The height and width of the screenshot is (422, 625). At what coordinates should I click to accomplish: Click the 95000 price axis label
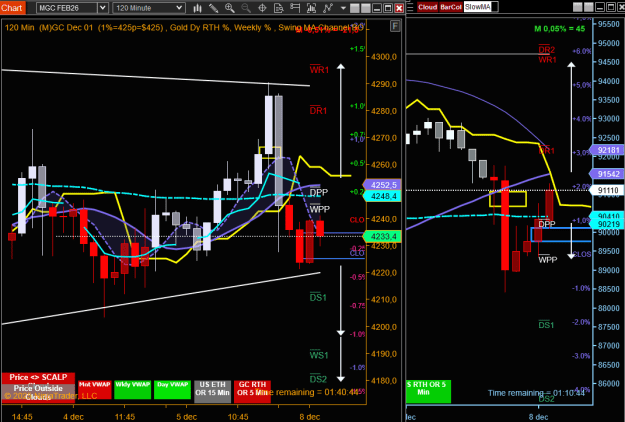609,43
